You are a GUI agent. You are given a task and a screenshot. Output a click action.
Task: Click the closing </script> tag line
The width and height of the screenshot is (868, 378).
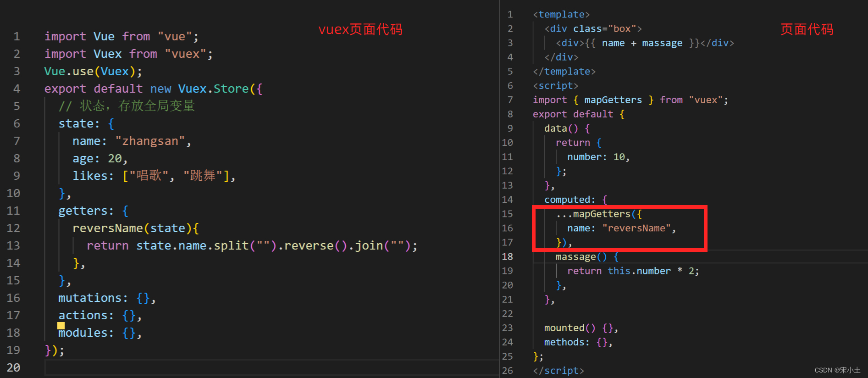click(x=558, y=370)
